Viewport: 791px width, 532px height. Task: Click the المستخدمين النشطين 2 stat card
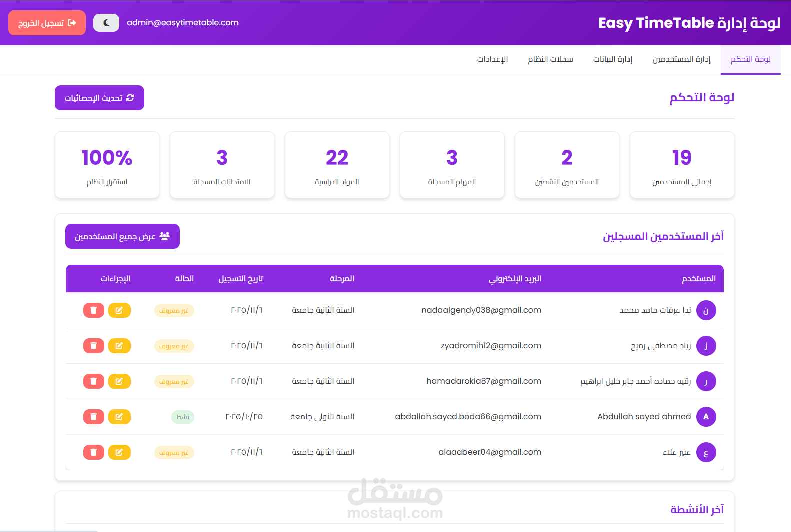point(567,165)
